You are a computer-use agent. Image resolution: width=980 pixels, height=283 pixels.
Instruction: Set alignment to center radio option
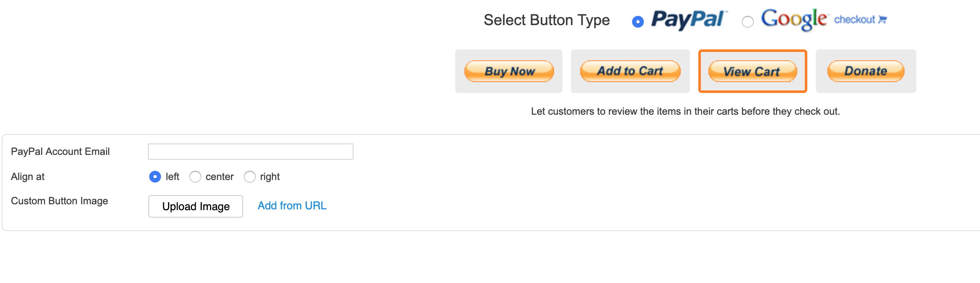click(x=195, y=177)
